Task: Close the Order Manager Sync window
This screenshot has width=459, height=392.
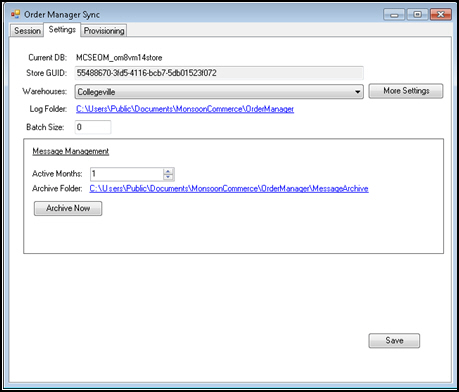Action: tap(441, 15)
